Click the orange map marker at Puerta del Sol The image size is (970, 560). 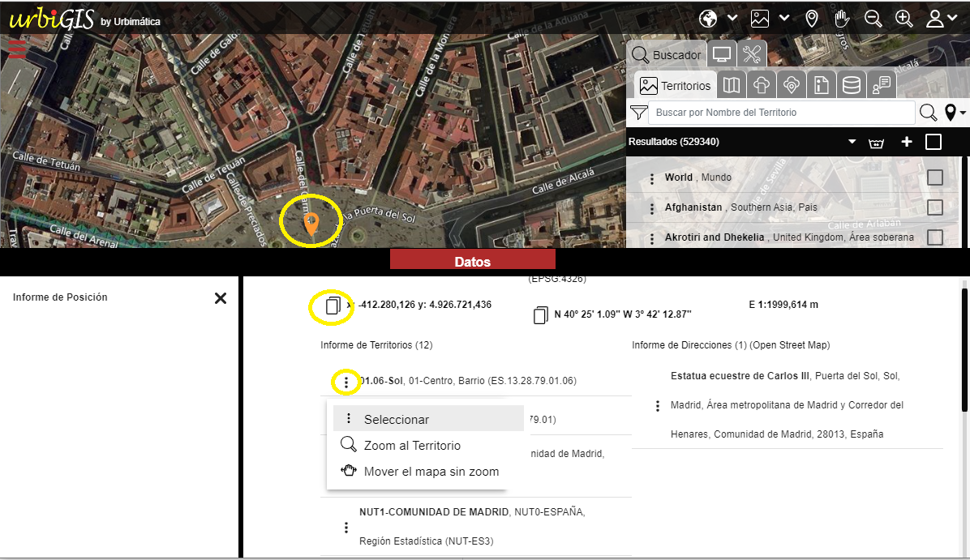point(311,224)
